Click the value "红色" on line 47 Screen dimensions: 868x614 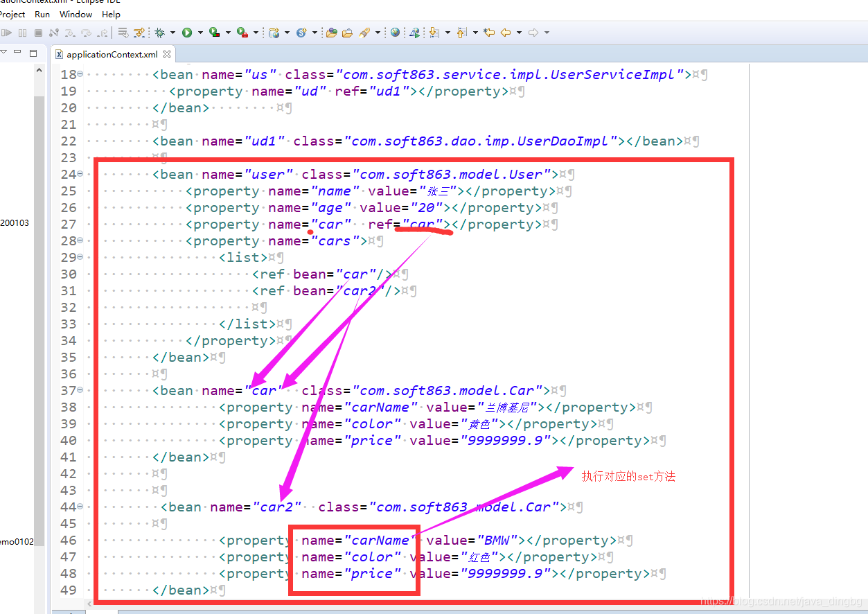click(478, 557)
